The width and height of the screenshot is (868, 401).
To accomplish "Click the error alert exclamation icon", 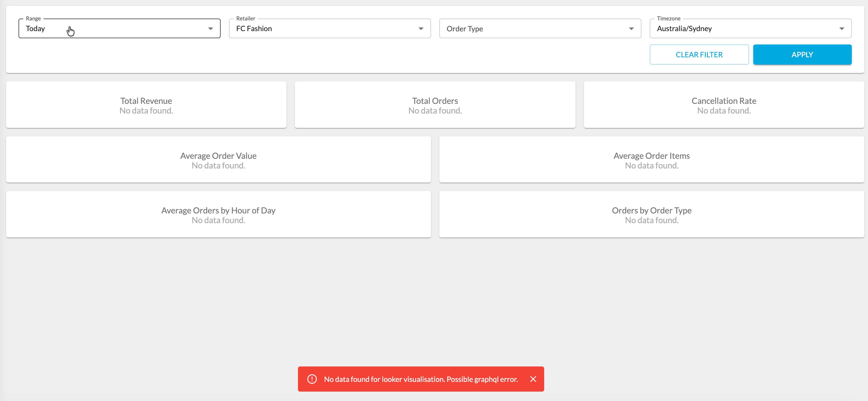I will [x=312, y=379].
